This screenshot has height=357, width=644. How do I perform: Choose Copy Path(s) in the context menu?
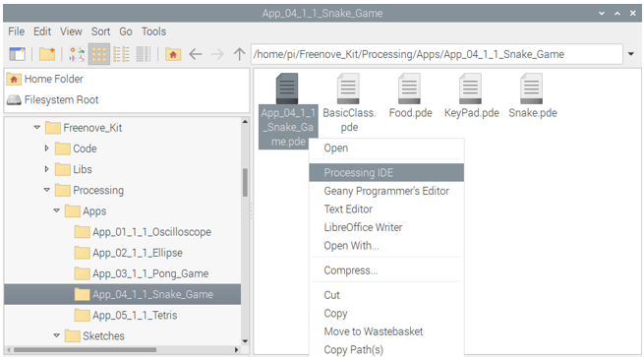pyautogui.click(x=386, y=349)
